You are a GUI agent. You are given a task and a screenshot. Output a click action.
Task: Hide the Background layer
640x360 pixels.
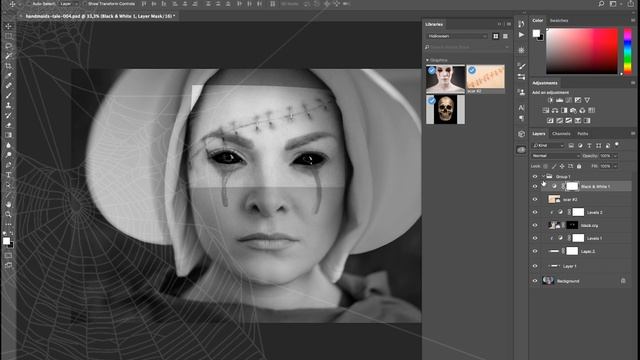click(x=535, y=281)
